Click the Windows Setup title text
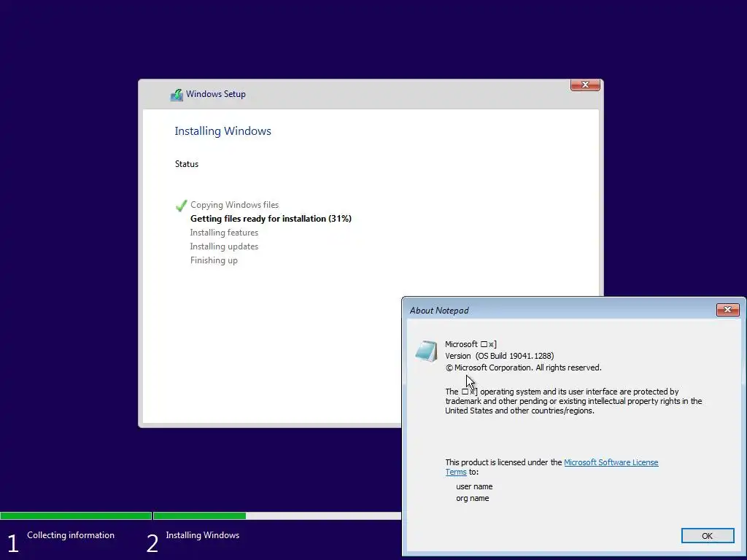 click(x=216, y=94)
